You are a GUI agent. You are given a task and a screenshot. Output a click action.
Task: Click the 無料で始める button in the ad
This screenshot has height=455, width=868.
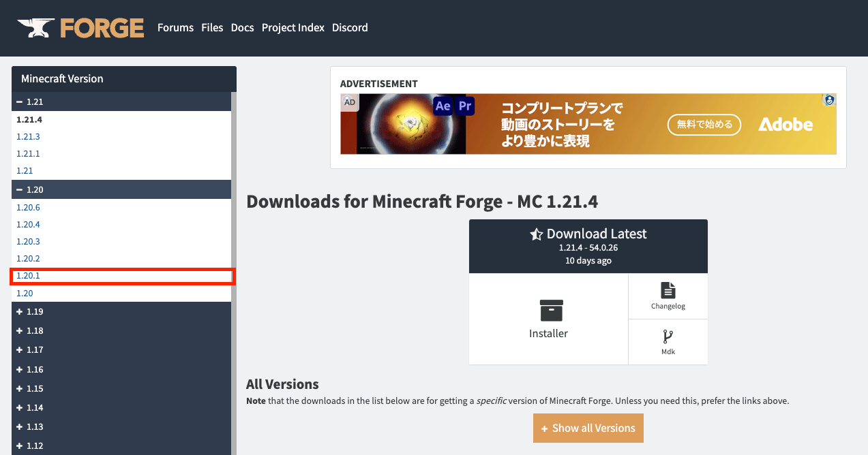tap(704, 124)
